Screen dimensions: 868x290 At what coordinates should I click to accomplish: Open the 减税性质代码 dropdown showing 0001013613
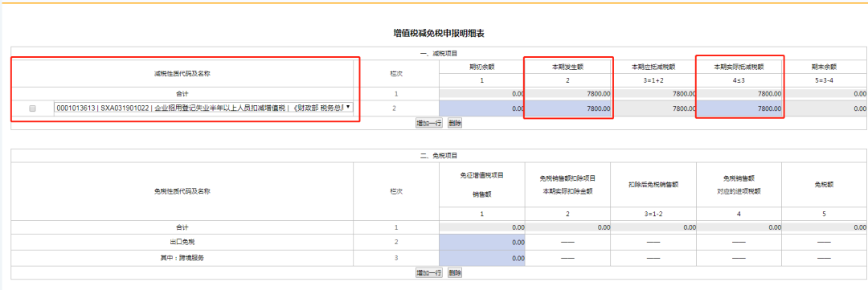[203, 108]
